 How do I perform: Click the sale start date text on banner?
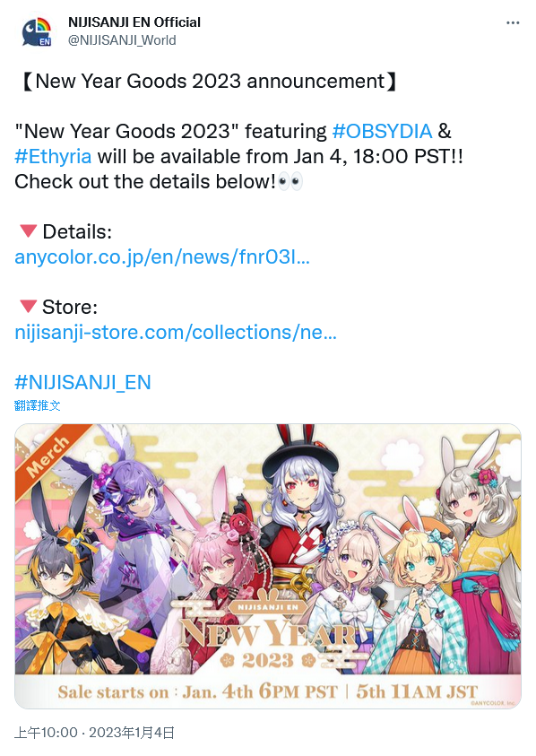[x=267, y=691]
